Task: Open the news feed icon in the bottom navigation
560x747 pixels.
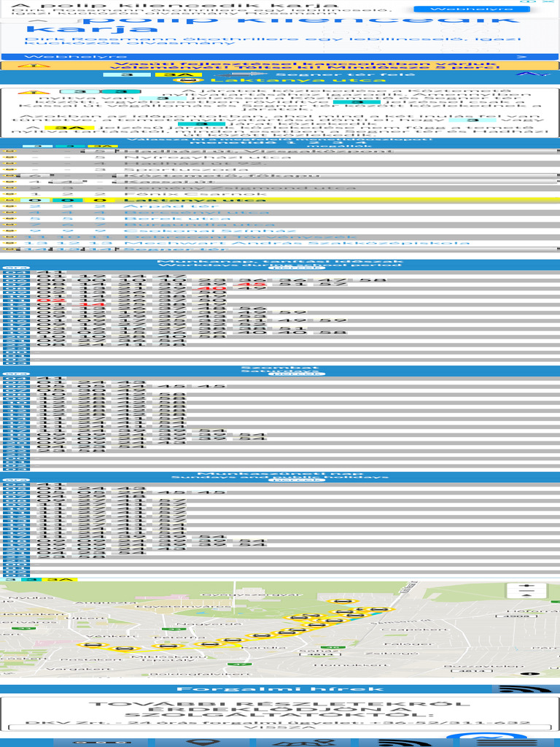Action: [x=406, y=742]
